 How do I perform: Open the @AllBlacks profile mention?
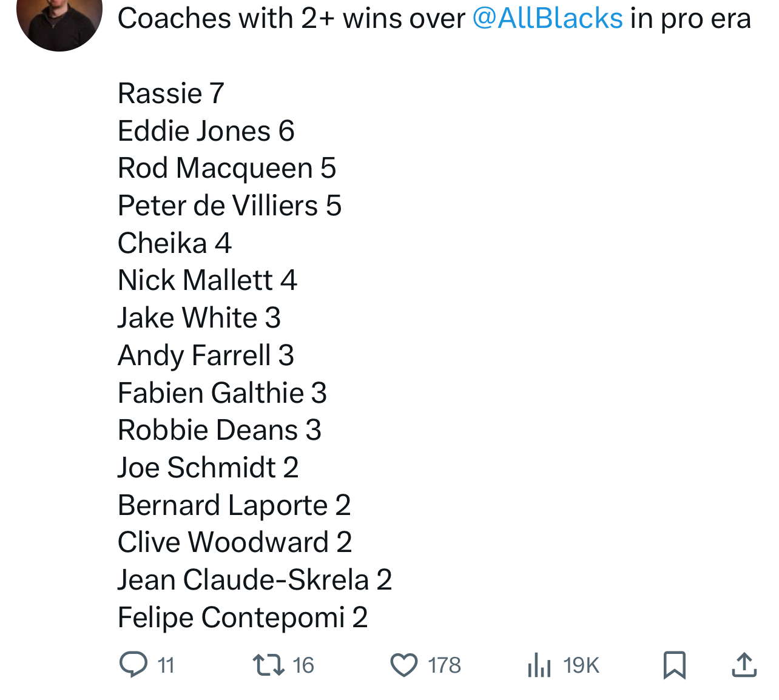(x=547, y=18)
